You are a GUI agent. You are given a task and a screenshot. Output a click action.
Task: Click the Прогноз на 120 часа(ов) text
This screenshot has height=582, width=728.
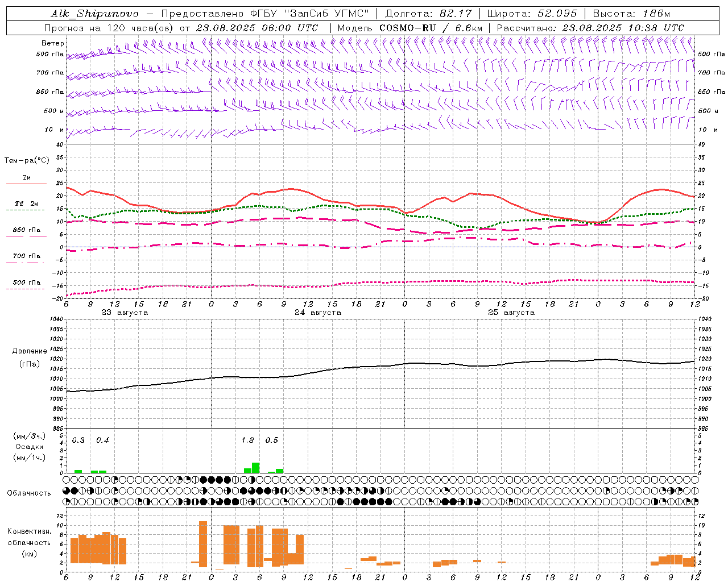click(x=109, y=28)
